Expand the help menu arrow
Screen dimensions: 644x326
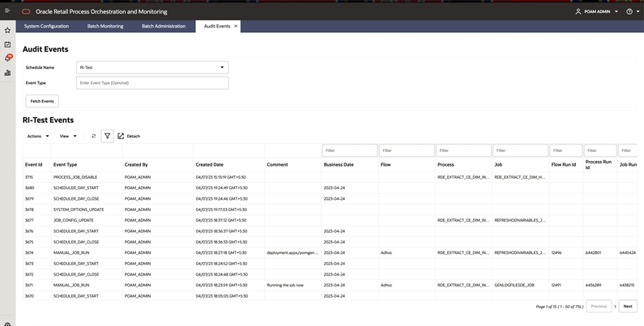638,11
